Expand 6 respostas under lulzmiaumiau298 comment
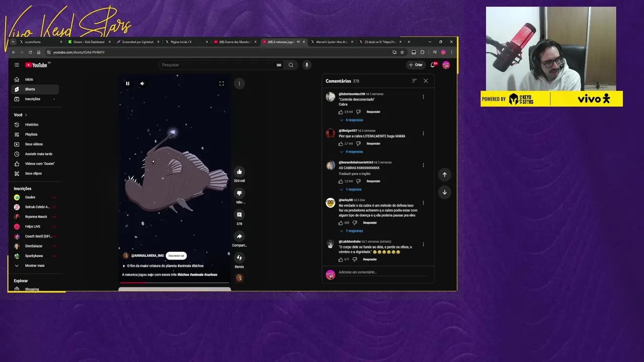 click(351, 120)
